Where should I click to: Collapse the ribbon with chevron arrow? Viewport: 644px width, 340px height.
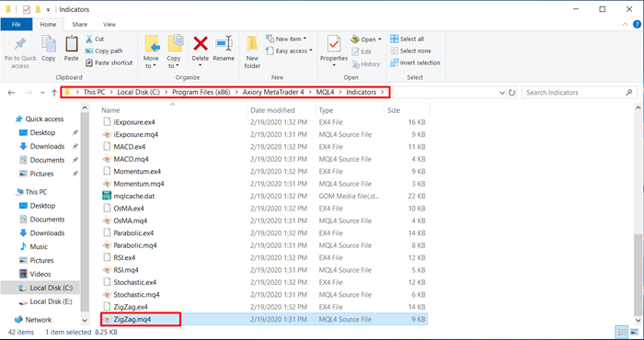[625, 25]
